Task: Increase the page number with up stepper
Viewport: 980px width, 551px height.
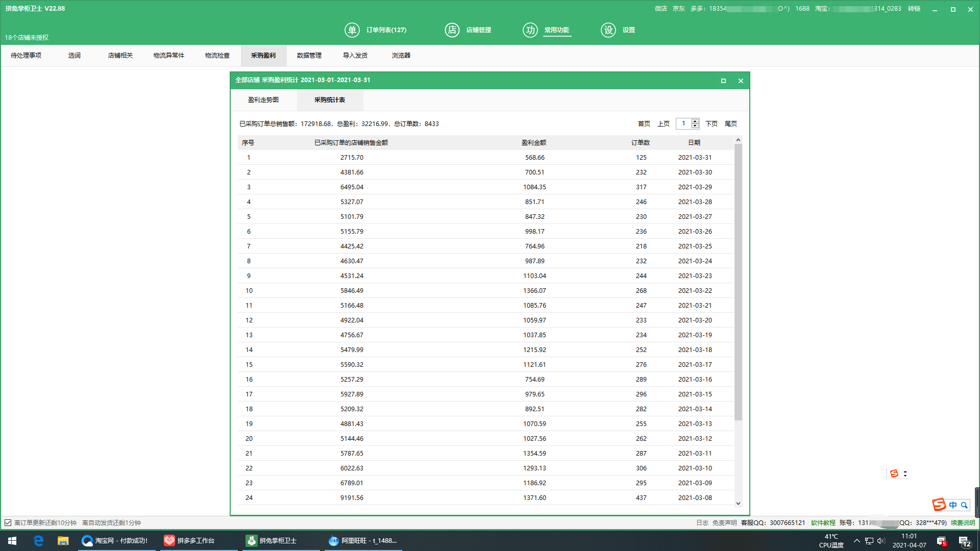Action: (695, 121)
